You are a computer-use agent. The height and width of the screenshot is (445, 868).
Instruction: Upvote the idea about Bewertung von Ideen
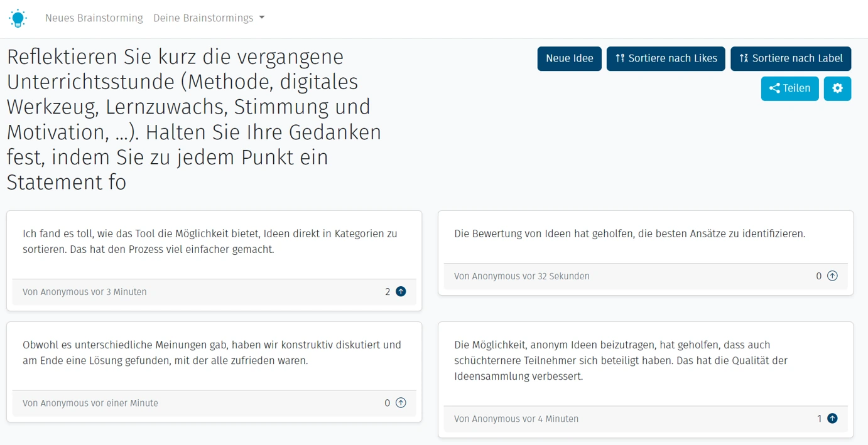point(832,276)
